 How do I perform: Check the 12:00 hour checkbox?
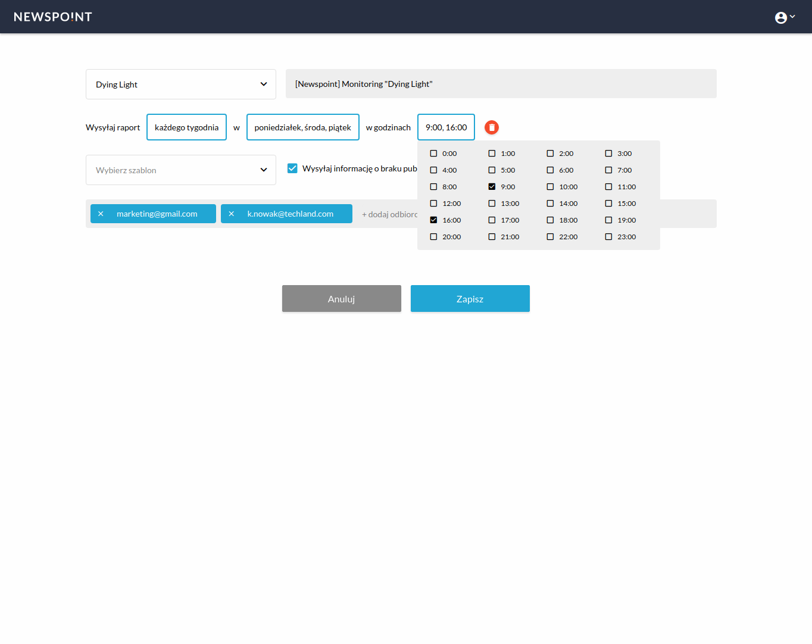pos(433,204)
